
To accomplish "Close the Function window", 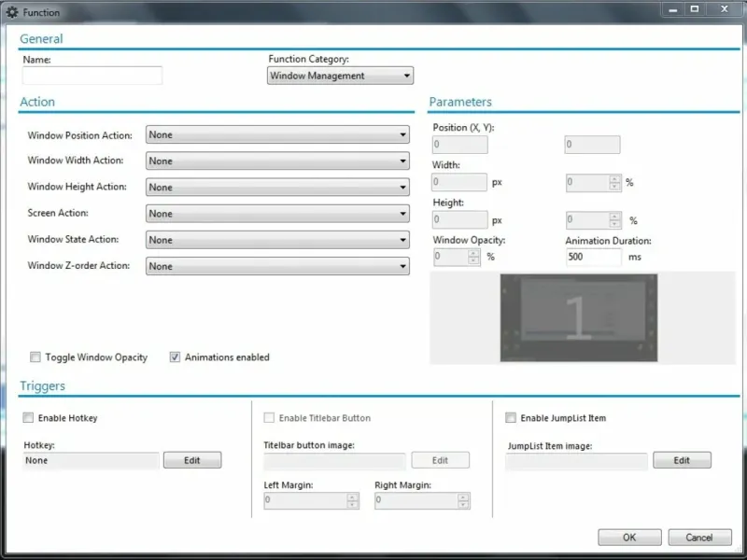I will (x=725, y=9).
